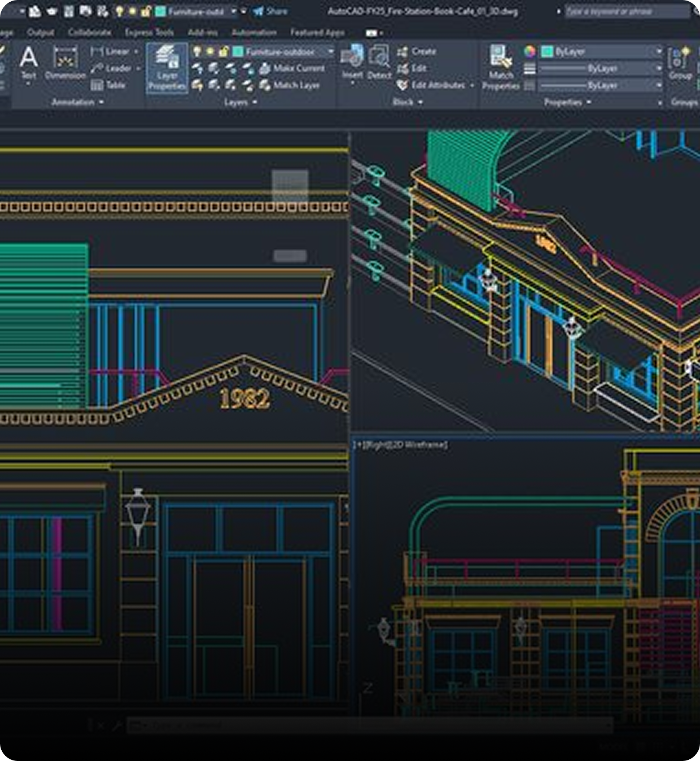Screen dimensions: 700x761
Task: Click the Share paper-plane icon
Action: [x=258, y=11]
